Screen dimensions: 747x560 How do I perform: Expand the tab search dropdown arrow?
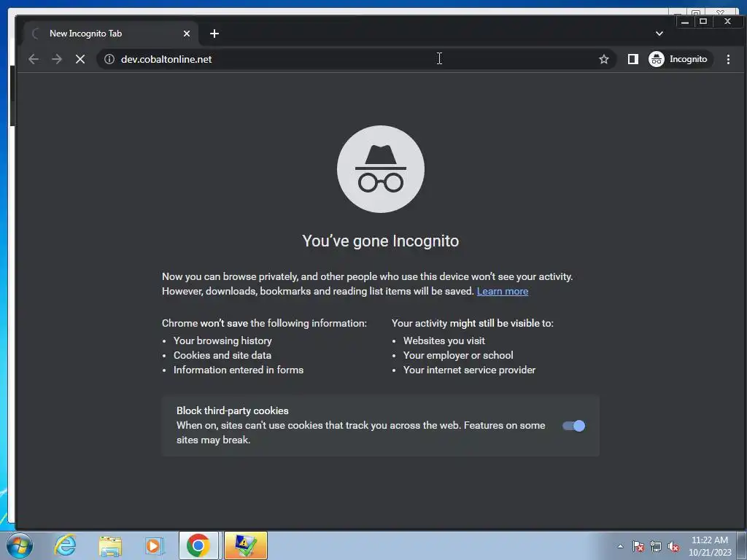click(659, 34)
